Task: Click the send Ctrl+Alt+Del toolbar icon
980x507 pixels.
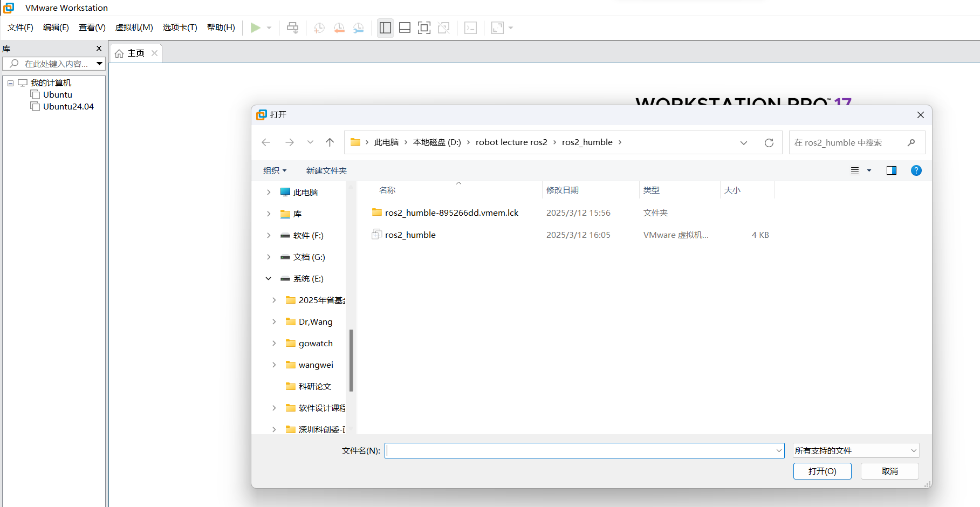Action: click(292, 28)
